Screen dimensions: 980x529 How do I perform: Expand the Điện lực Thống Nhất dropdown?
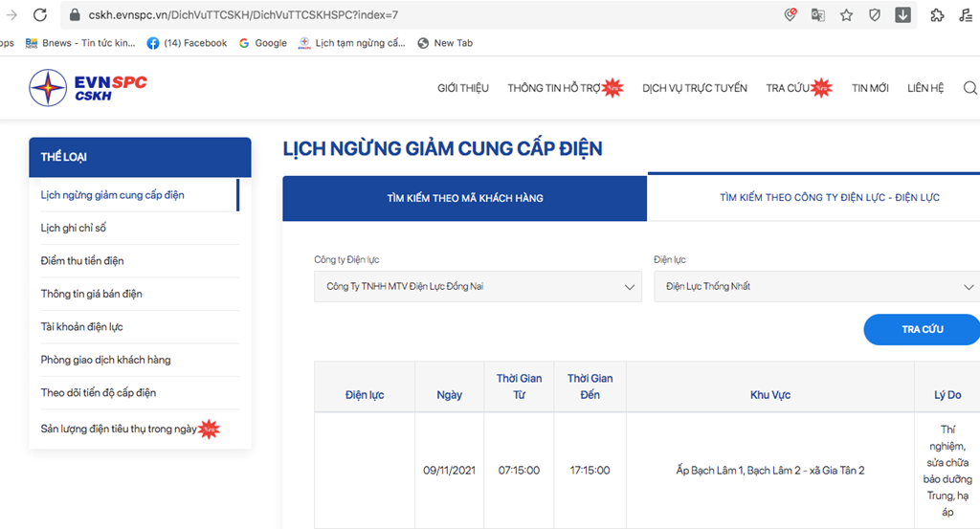click(817, 287)
